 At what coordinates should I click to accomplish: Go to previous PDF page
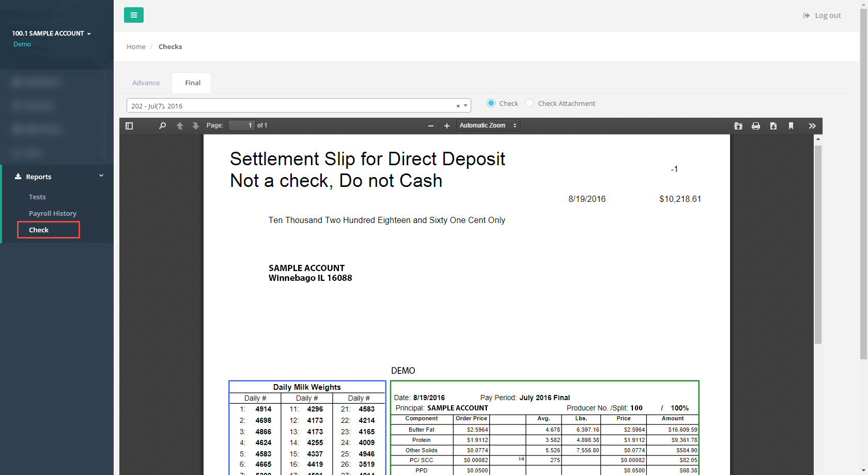pos(180,125)
